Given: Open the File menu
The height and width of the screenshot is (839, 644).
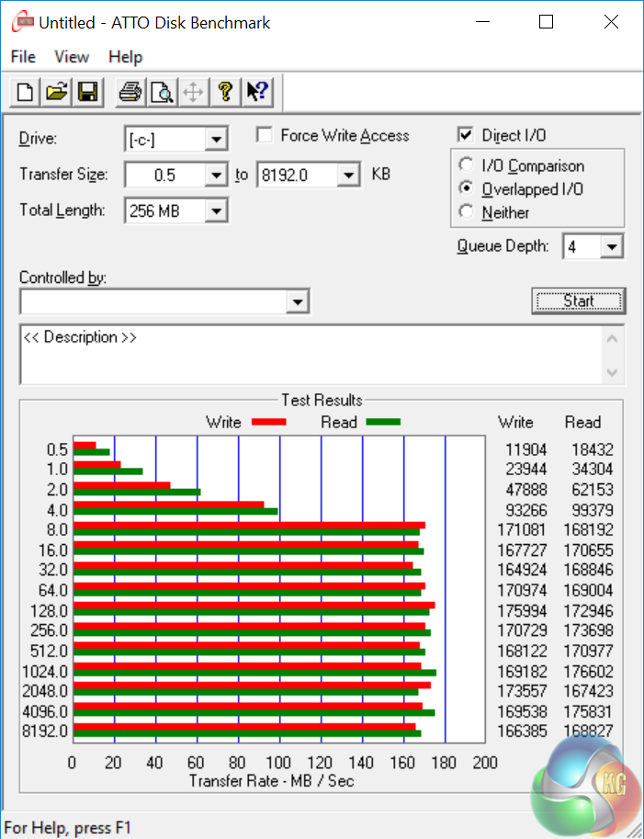Looking at the screenshot, I should click(x=23, y=57).
